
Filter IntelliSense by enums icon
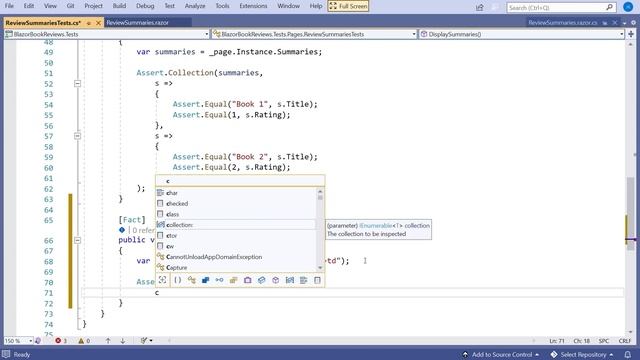click(x=233, y=280)
